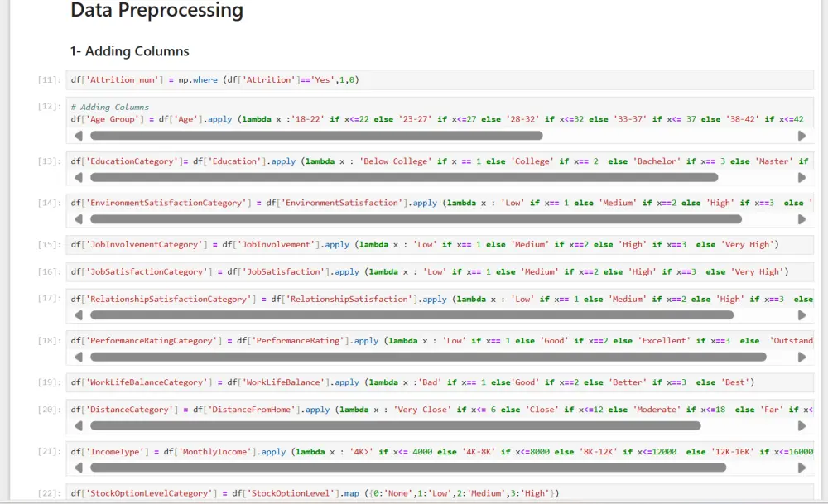
Task: Click right scroll arrow under RelationshipSatisfactionCategory cell
Action: coord(802,315)
